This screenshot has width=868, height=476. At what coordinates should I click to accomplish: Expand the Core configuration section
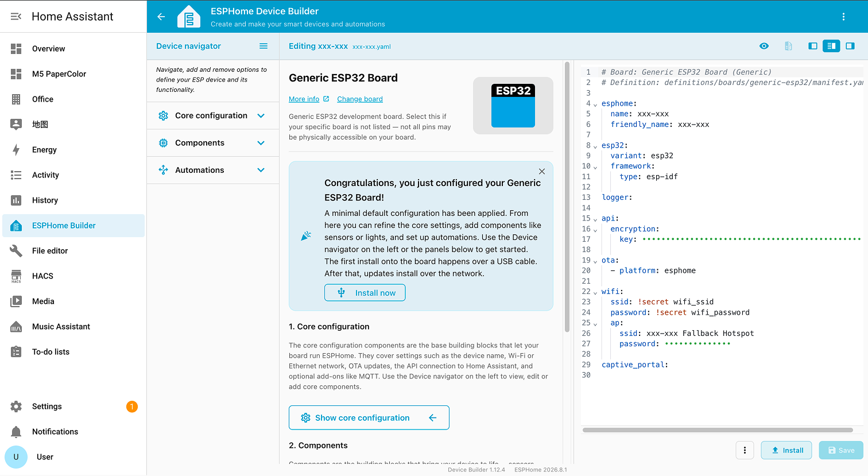click(213, 115)
